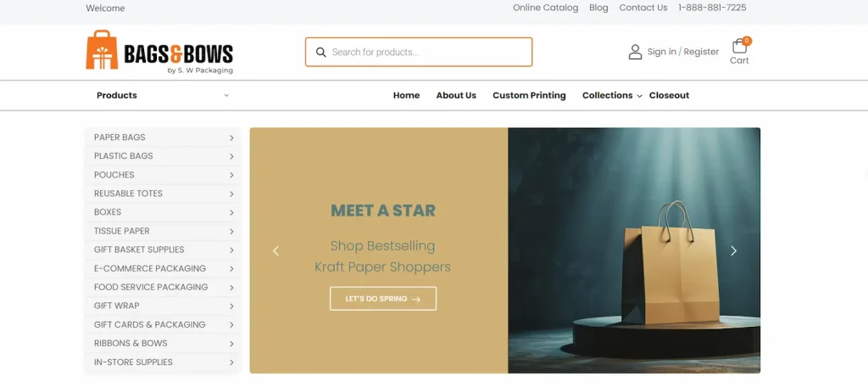Viewport: 868px width, 387px height.
Task: Click the Let's Do Spring button
Action: click(383, 298)
